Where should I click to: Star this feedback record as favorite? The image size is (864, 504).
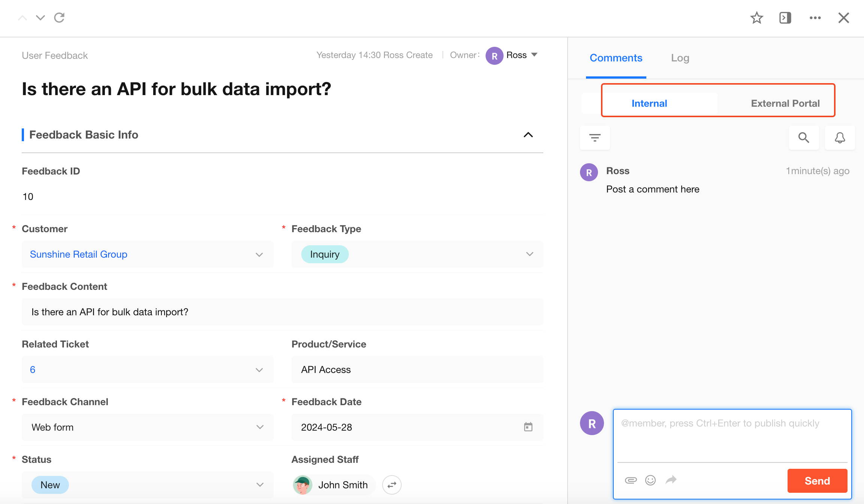point(756,18)
